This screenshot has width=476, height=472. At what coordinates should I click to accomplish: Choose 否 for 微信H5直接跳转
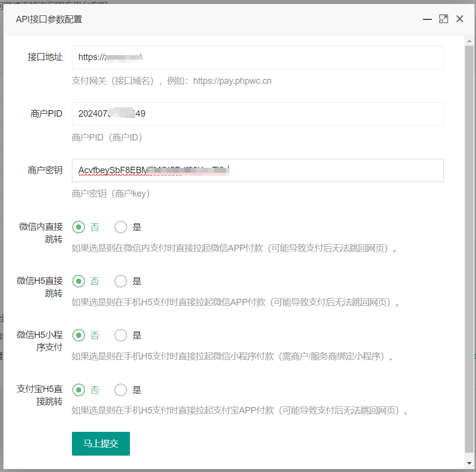79,281
